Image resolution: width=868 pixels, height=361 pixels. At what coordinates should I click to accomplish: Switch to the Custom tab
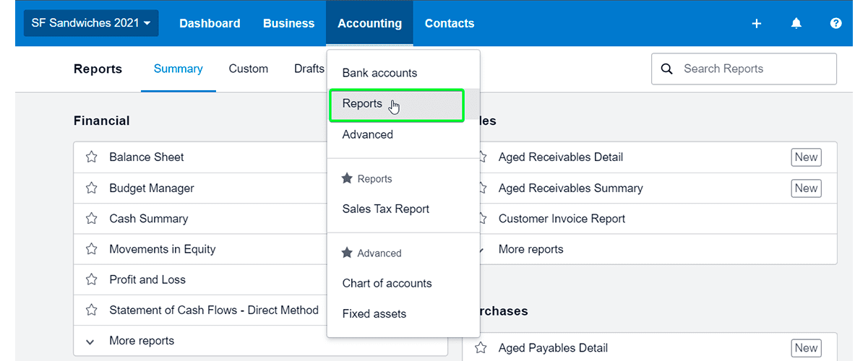click(249, 69)
